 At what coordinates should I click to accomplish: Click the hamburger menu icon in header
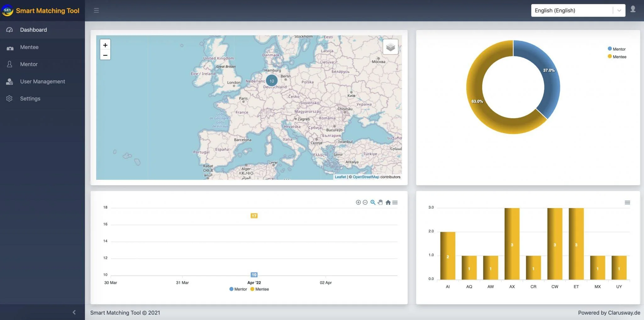[x=96, y=10]
